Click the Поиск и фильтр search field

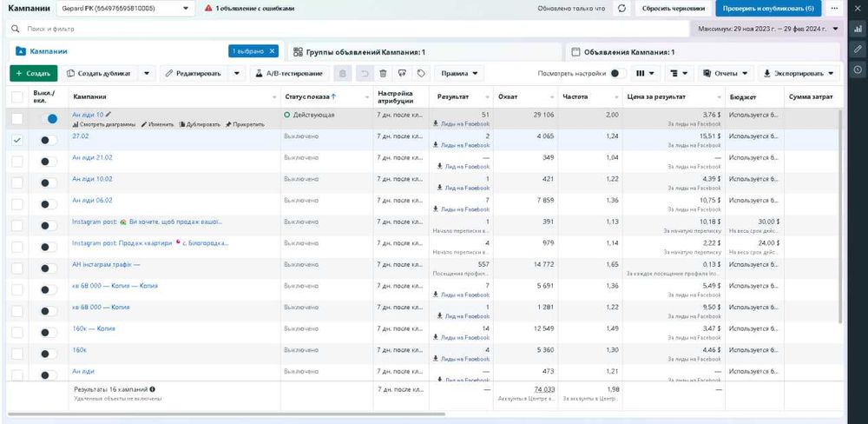point(346,29)
